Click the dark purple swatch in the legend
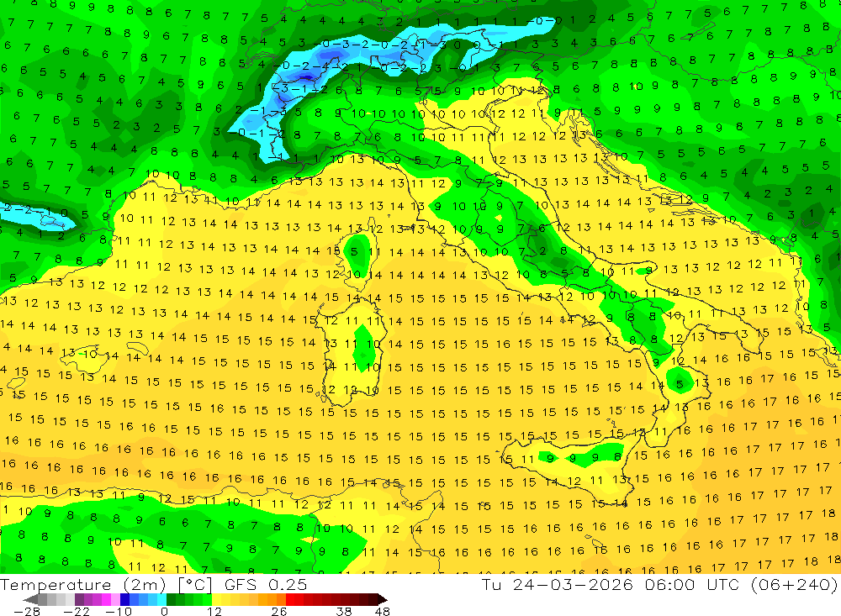This screenshot has width=841, height=616. click(x=79, y=600)
